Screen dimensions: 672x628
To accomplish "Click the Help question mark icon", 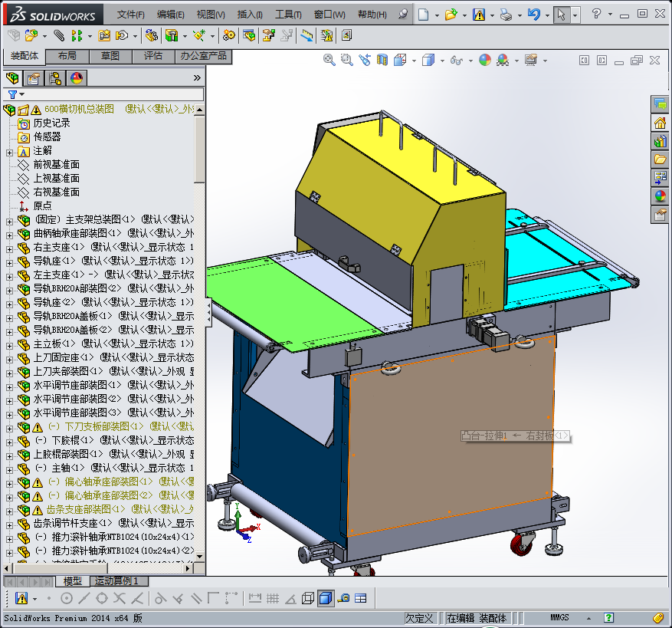I will point(596,14).
